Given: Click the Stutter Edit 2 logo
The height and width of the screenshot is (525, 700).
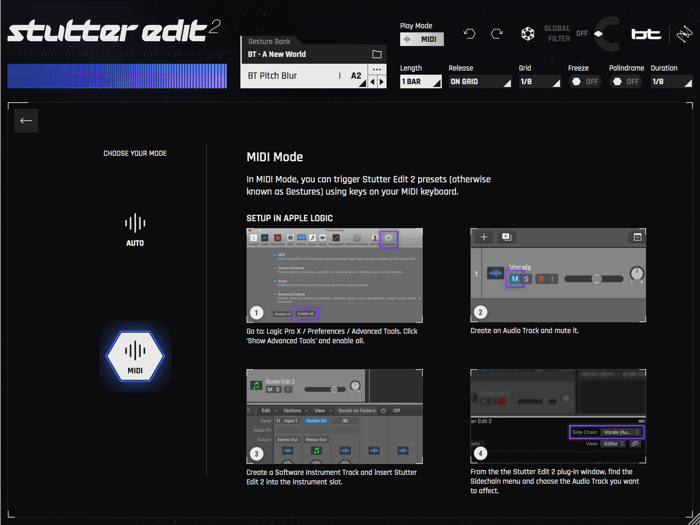Looking at the screenshot, I should coord(114,32).
